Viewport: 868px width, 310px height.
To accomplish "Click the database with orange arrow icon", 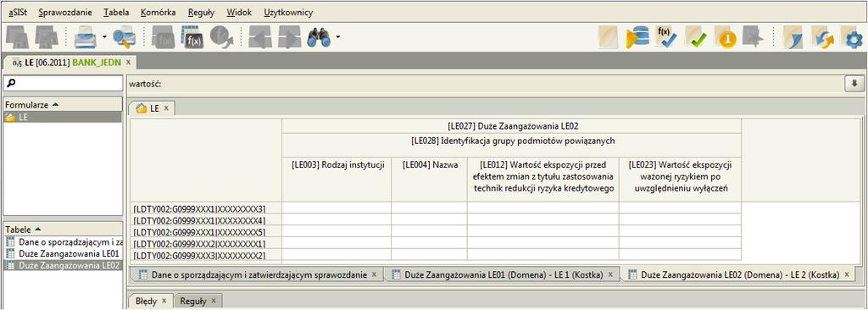I will (637, 37).
